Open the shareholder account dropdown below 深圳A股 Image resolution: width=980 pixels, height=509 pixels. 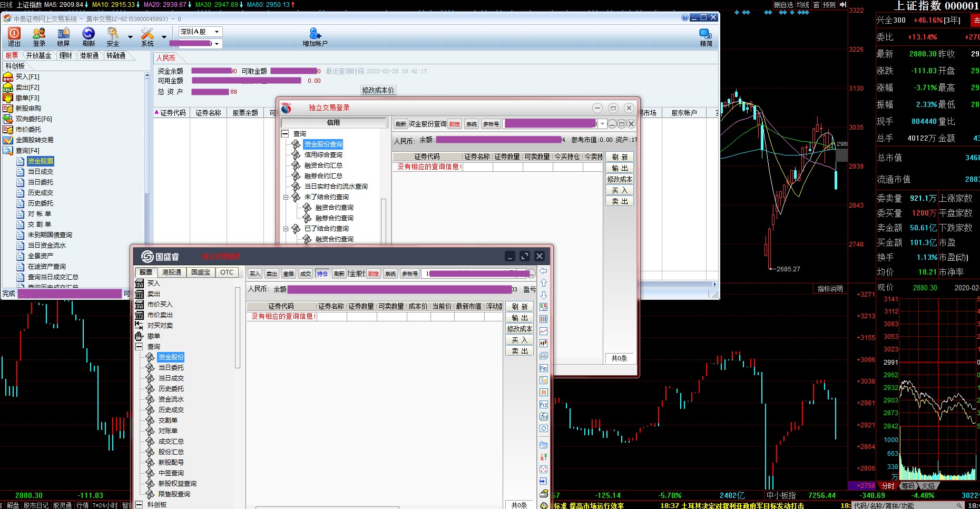coord(217,44)
